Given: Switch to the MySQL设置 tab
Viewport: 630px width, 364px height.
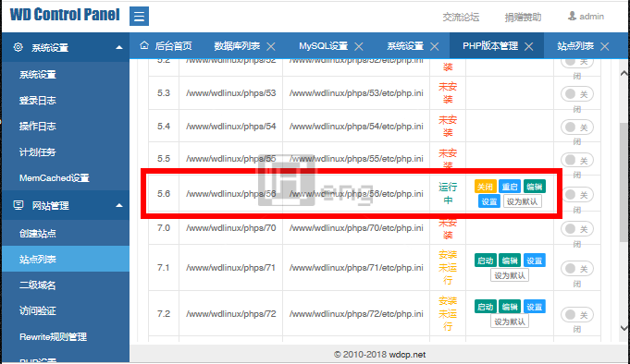Looking at the screenshot, I should [324, 46].
